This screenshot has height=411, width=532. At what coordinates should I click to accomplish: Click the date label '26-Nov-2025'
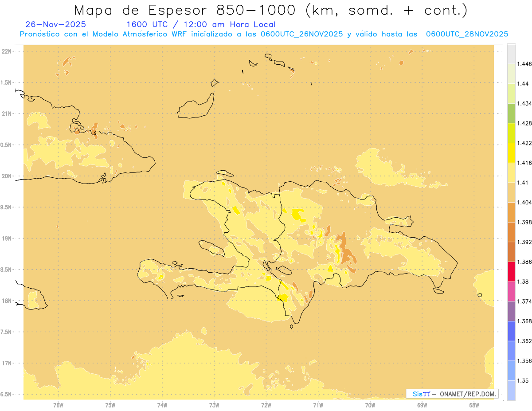pyautogui.click(x=56, y=24)
